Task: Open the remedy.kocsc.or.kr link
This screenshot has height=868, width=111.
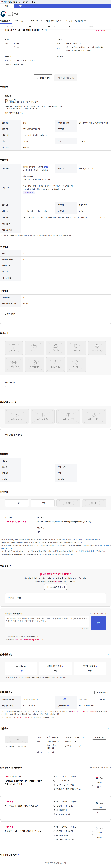Action: pyautogui.click(x=29, y=640)
